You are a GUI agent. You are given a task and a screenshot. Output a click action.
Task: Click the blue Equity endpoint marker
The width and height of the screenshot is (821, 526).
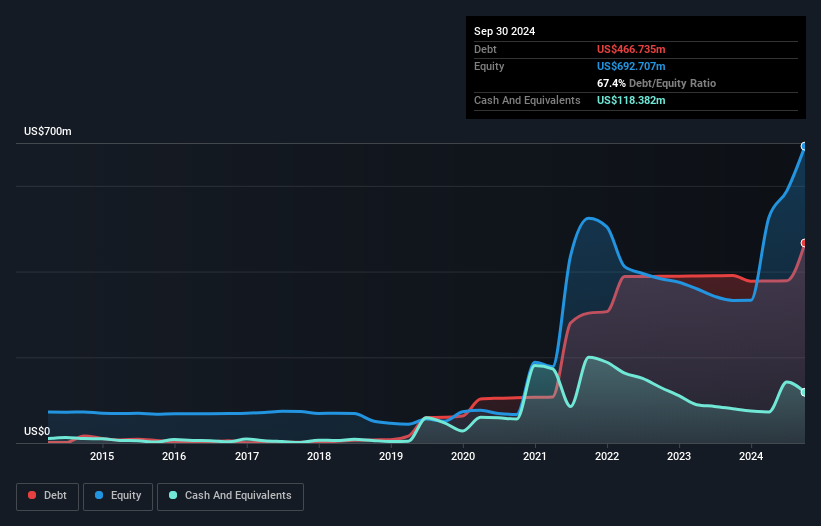pos(804,146)
